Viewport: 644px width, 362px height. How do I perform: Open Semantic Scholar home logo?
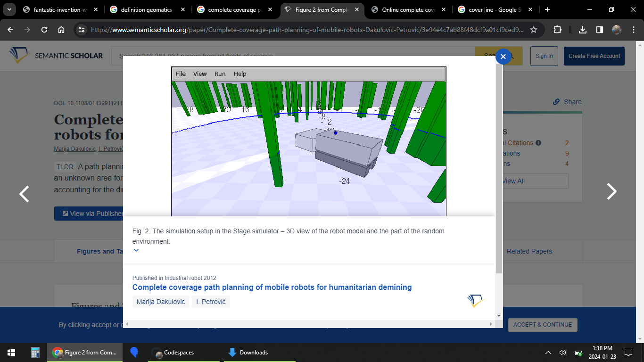[x=56, y=56]
